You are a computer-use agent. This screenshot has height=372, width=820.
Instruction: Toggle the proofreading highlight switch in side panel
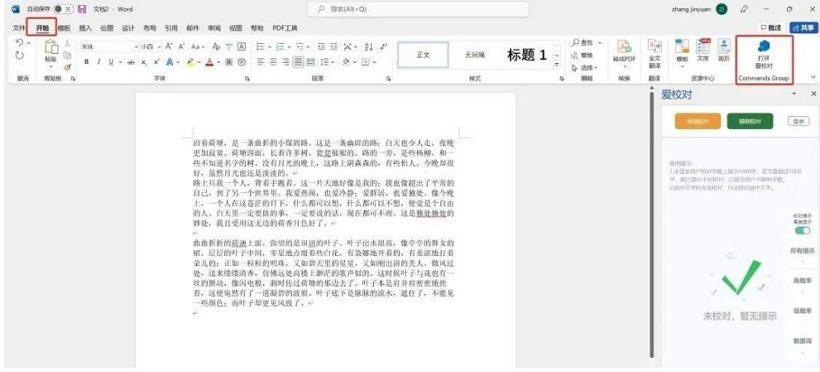tap(802, 230)
